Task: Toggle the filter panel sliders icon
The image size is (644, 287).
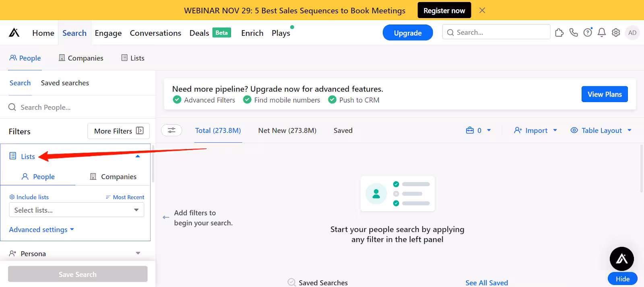Action: pyautogui.click(x=171, y=130)
